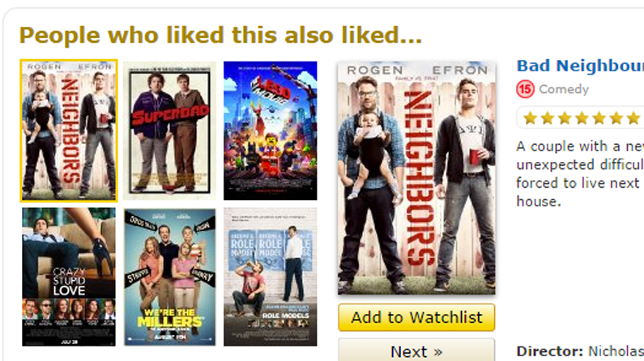Screen dimensions: 644x361
Task: Open the Bad Neighbours title link
Action: pos(580,66)
